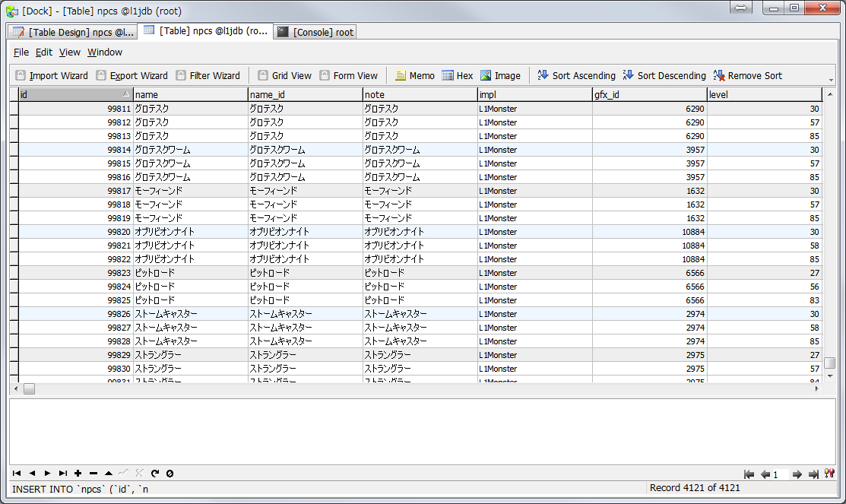Click the gfx_id cell in row 99825
846x504 pixels.
point(650,300)
